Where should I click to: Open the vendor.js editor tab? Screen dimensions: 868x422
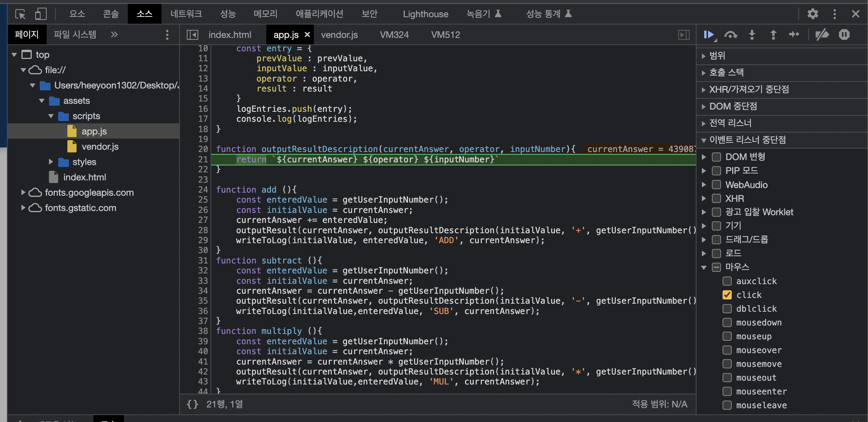click(x=339, y=35)
